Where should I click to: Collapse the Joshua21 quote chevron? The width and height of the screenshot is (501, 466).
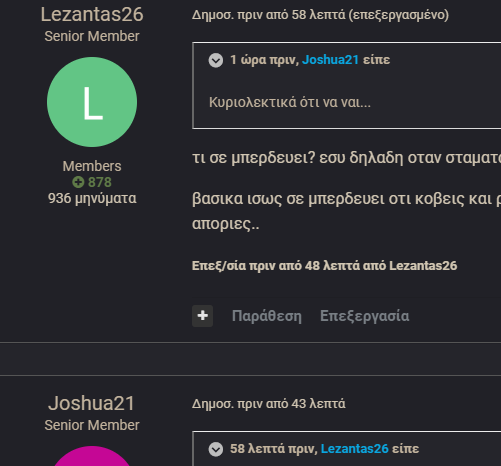(216, 60)
